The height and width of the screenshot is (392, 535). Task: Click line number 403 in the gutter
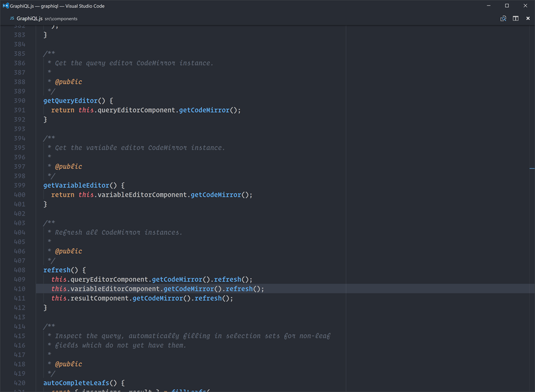tap(20, 223)
